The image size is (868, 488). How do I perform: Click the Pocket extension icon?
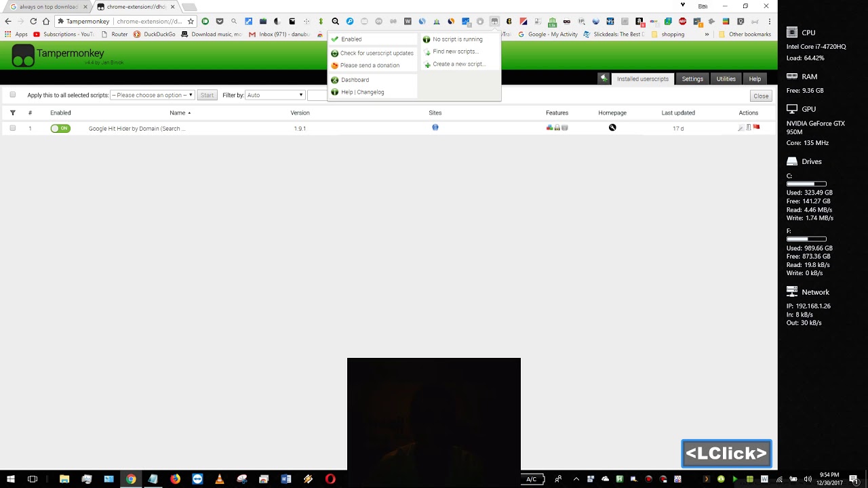(220, 22)
